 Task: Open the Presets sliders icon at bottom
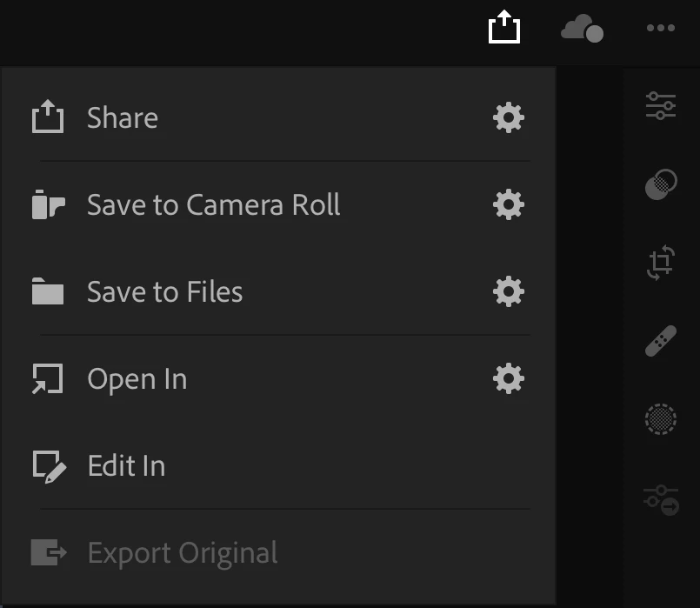point(661,499)
